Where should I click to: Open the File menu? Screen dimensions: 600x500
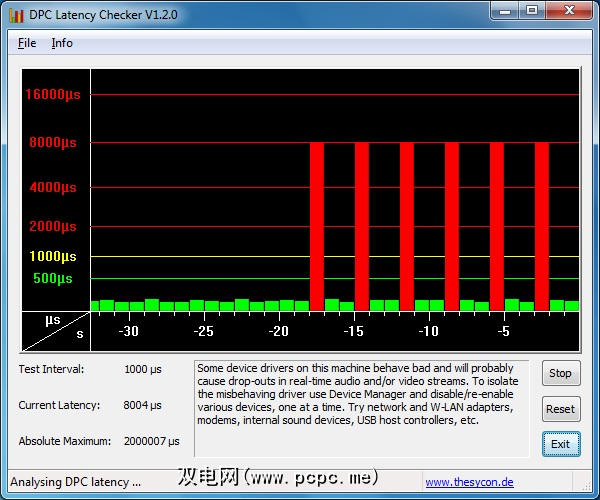coord(27,43)
